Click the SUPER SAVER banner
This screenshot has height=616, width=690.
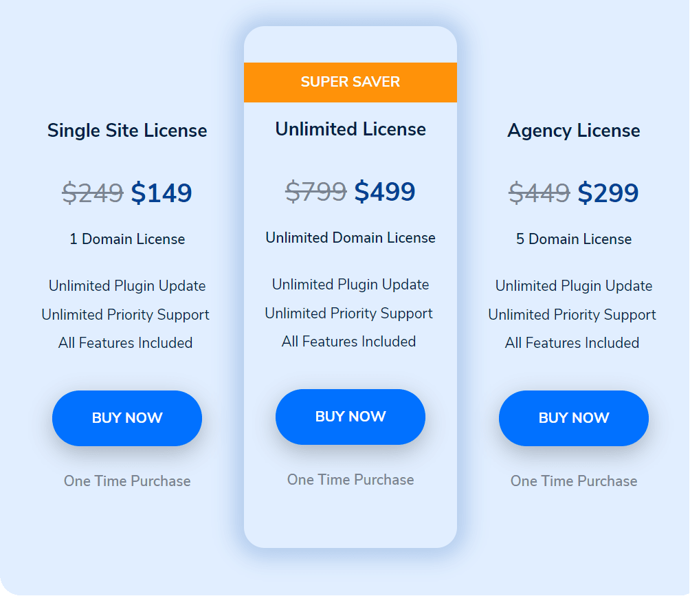(350, 82)
